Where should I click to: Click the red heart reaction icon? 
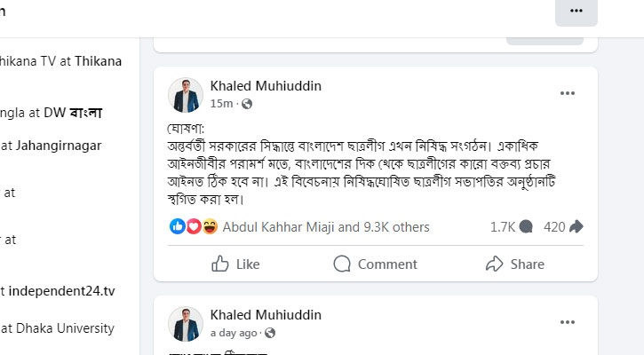coord(193,226)
